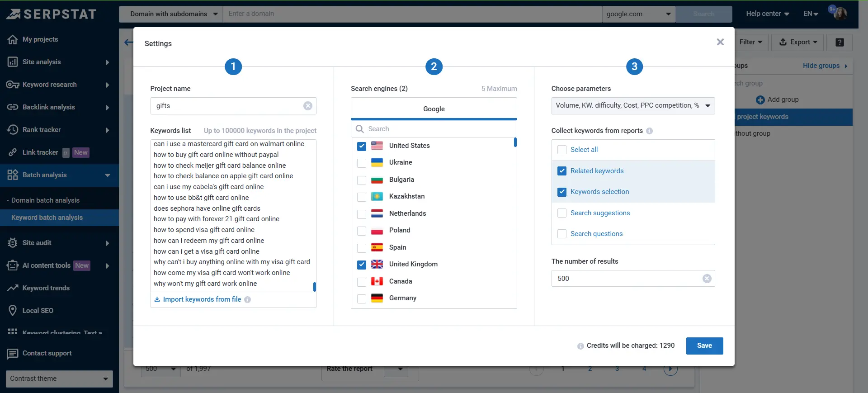Click the keywords list scrollbar handle
Image resolution: width=868 pixels, height=393 pixels.
[314, 287]
